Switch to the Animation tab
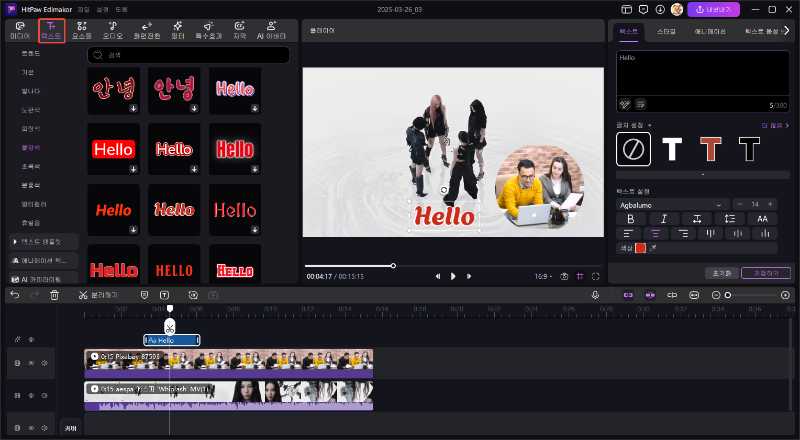 (x=710, y=31)
